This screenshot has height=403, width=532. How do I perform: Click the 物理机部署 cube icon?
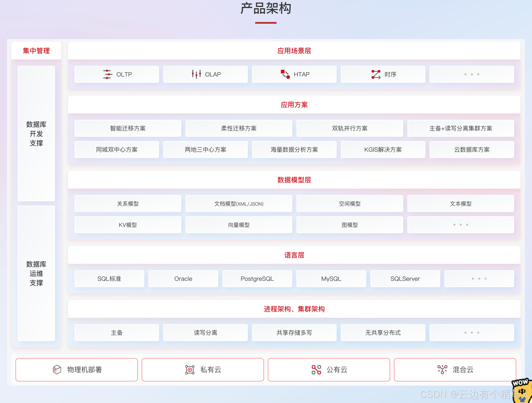tap(57, 369)
